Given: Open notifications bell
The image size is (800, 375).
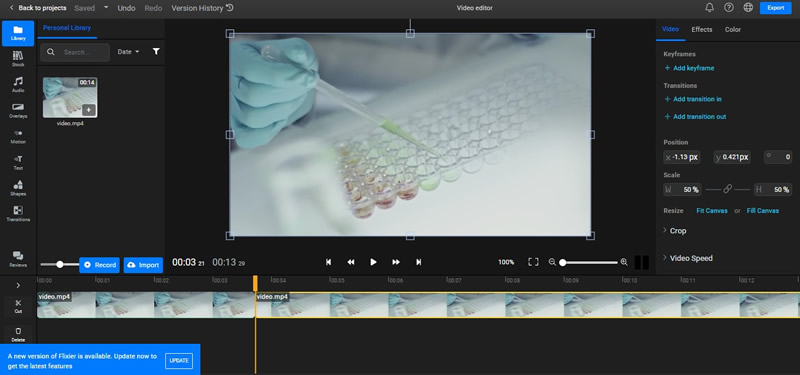Looking at the screenshot, I should tap(709, 8).
